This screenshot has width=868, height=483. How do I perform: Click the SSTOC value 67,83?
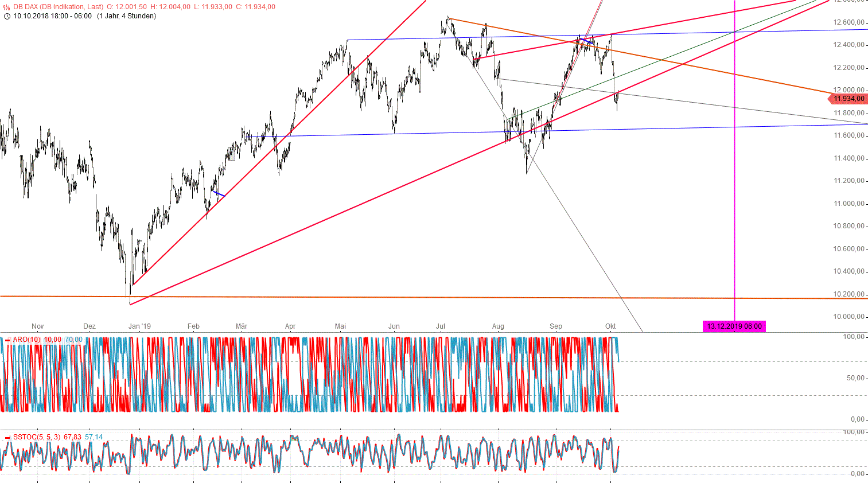(72, 437)
